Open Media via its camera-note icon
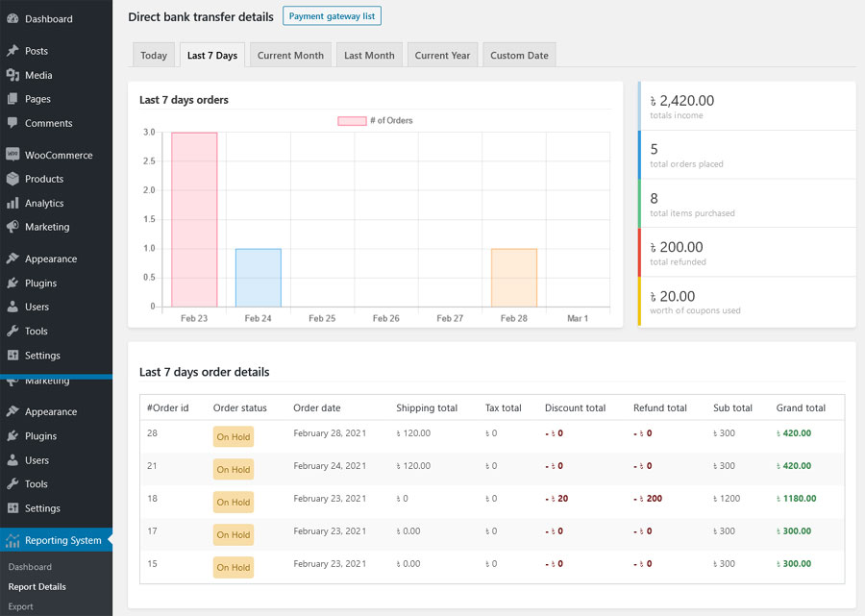The height and width of the screenshot is (616, 865). tap(12, 75)
